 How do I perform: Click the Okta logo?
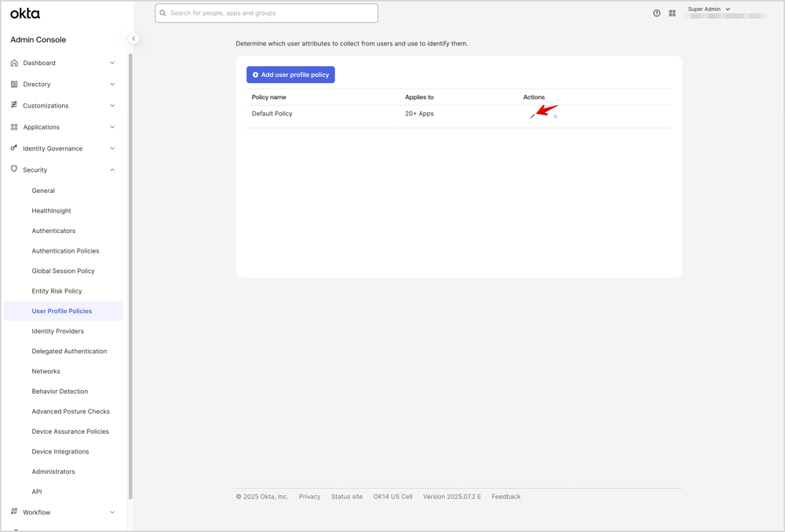25,13
